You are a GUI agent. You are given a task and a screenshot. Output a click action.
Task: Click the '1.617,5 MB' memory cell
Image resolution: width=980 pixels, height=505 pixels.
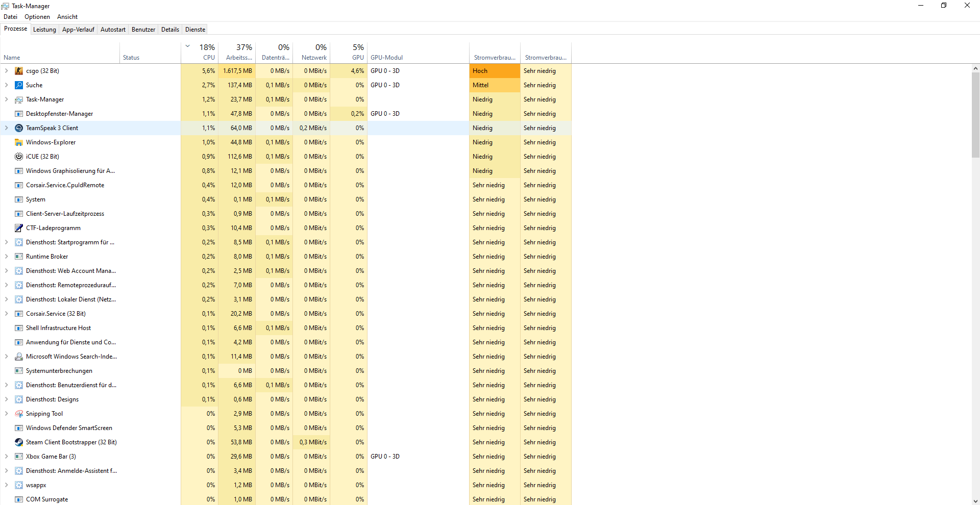pos(237,71)
